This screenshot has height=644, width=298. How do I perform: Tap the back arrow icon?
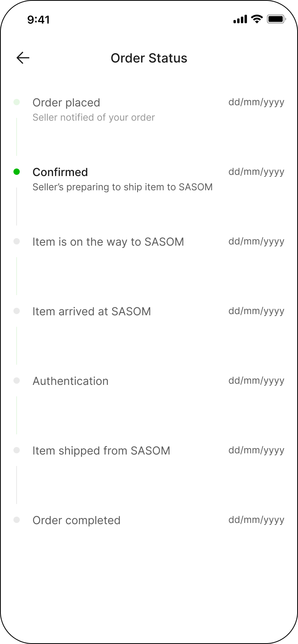(x=23, y=58)
